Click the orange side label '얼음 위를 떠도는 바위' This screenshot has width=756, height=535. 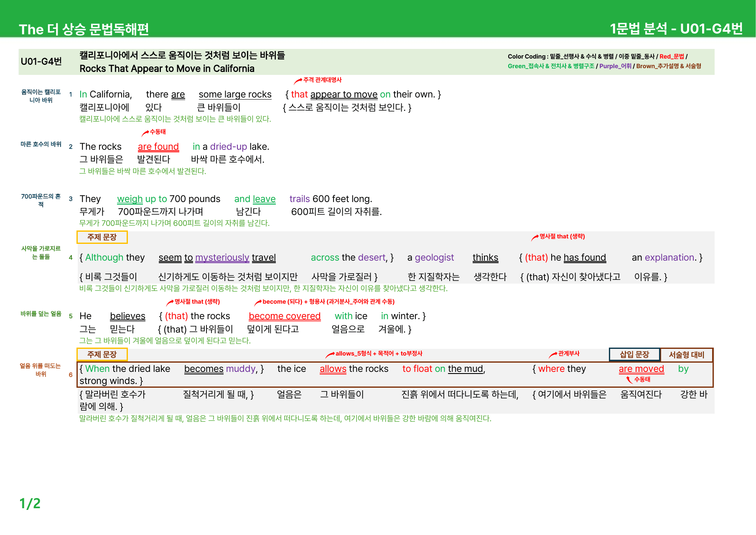[x=41, y=370]
